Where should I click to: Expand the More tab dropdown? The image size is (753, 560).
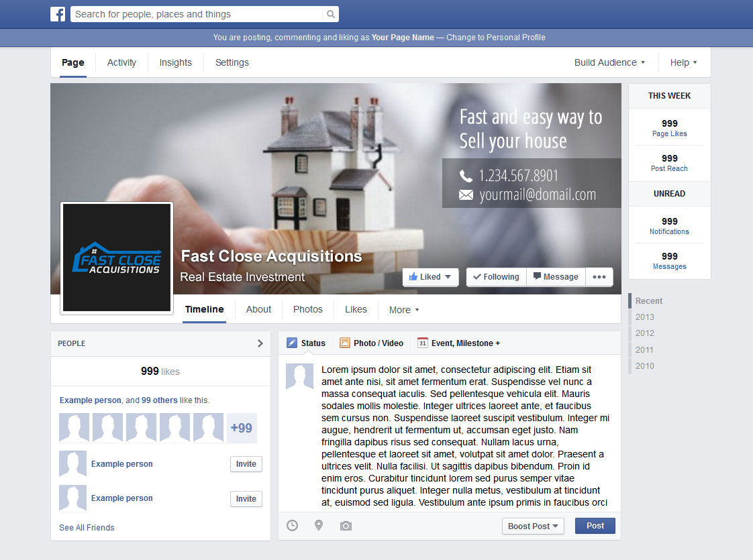tap(404, 310)
